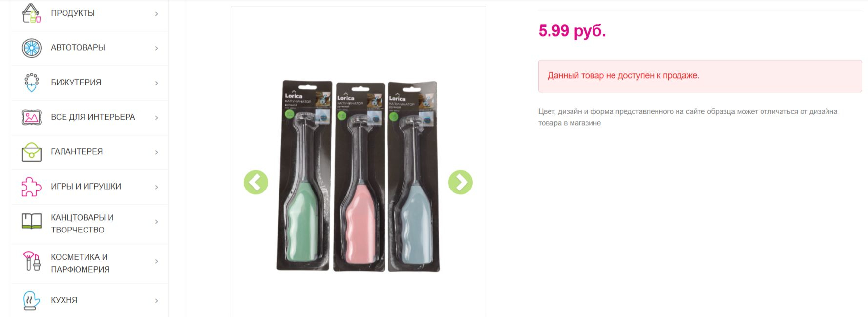Click the picture frame icon for interior goods
The image size is (868, 317).
pyautogui.click(x=31, y=117)
